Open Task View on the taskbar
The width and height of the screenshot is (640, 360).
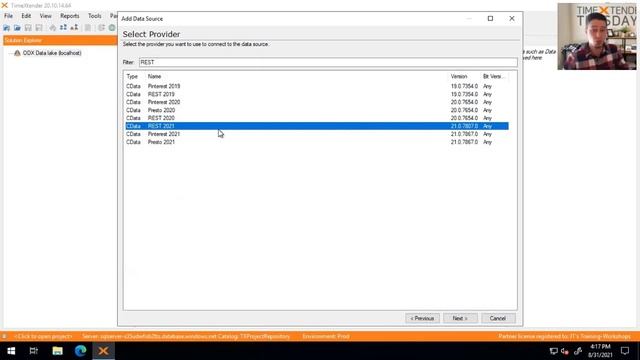pyautogui.click(x=34, y=351)
